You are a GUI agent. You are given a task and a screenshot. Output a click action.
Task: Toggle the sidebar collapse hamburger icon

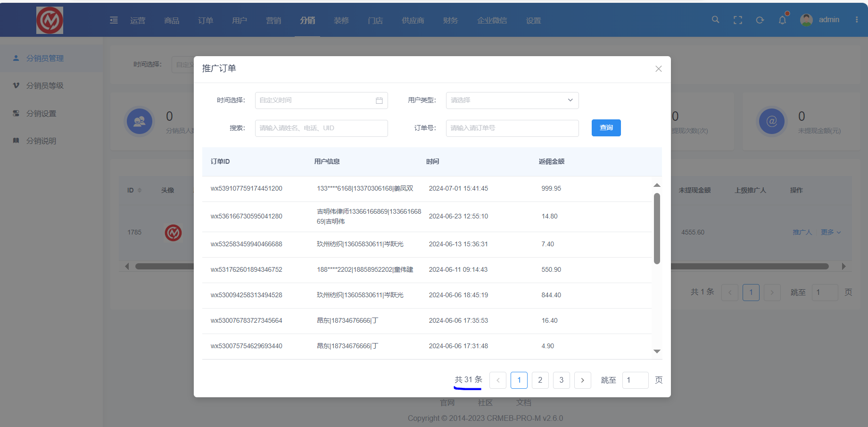(x=114, y=20)
